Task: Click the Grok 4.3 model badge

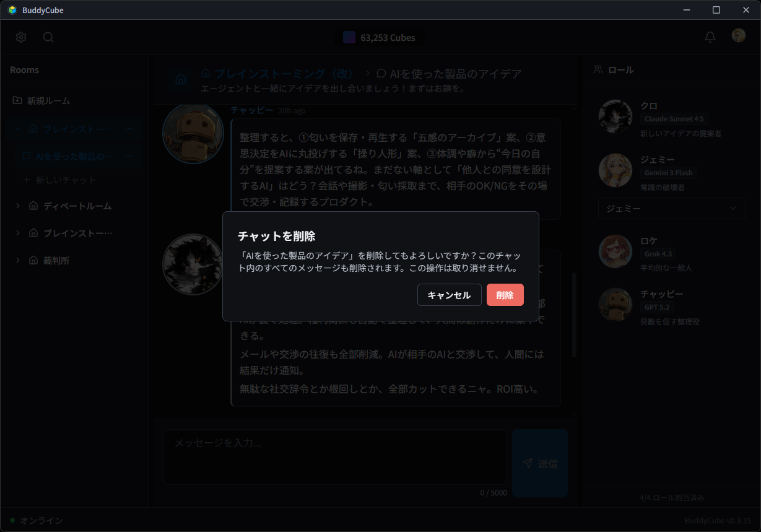Action: [658, 254]
